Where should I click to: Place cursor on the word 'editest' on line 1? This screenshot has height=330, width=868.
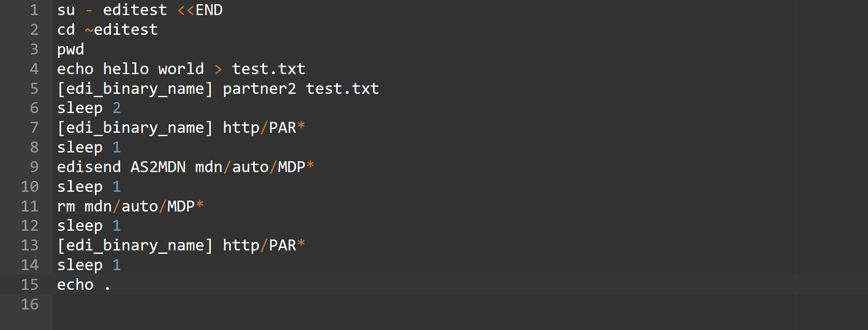point(135,10)
